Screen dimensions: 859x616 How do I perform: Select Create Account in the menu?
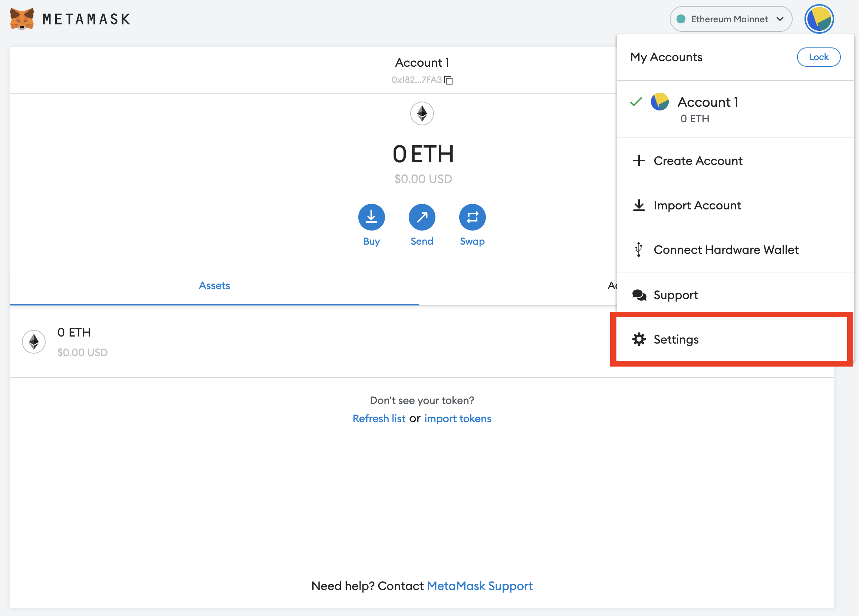[735, 160]
